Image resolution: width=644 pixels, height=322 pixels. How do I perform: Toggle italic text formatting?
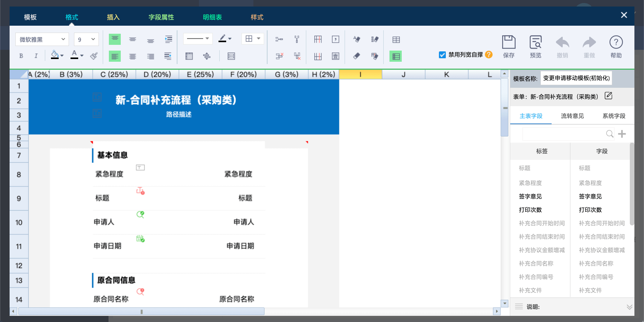pyautogui.click(x=36, y=56)
